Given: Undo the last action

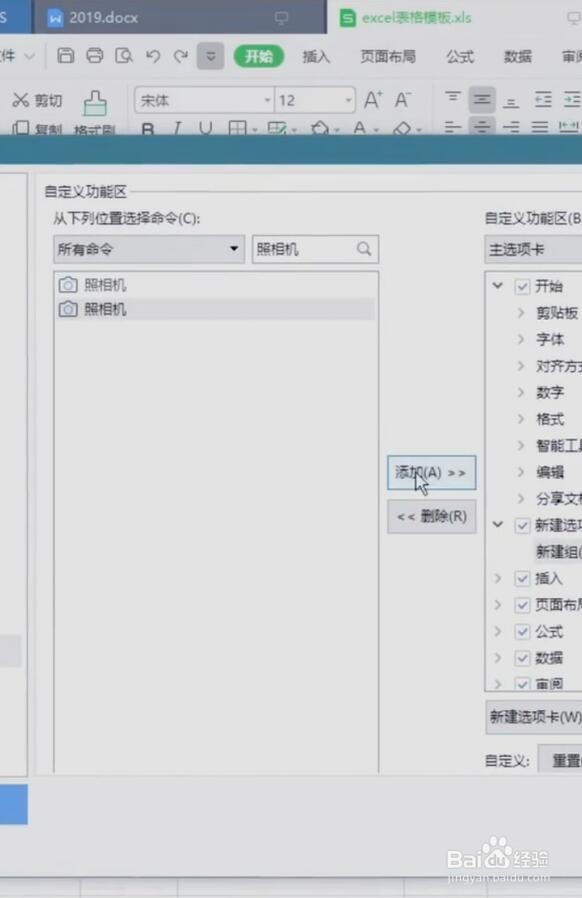Looking at the screenshot, I should (x=152, y=56).
